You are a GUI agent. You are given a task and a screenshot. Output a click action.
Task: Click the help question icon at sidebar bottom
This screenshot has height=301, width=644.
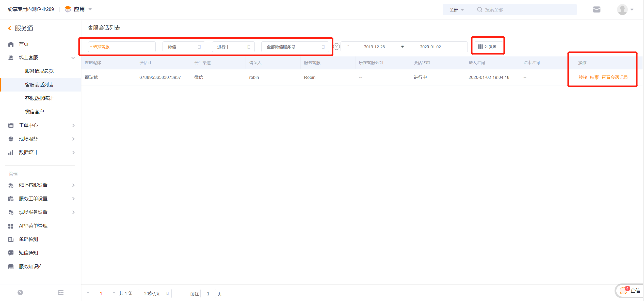[20, 293]
